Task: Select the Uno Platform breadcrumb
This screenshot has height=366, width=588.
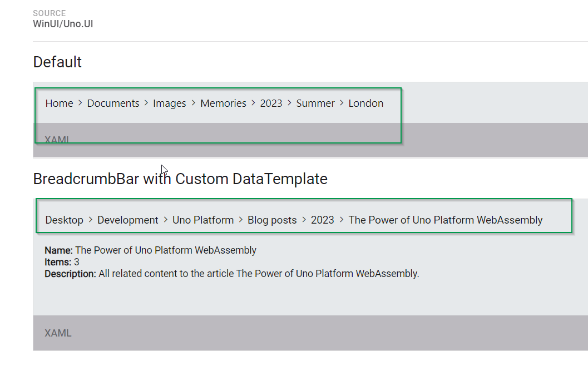Action: (203, 220)
